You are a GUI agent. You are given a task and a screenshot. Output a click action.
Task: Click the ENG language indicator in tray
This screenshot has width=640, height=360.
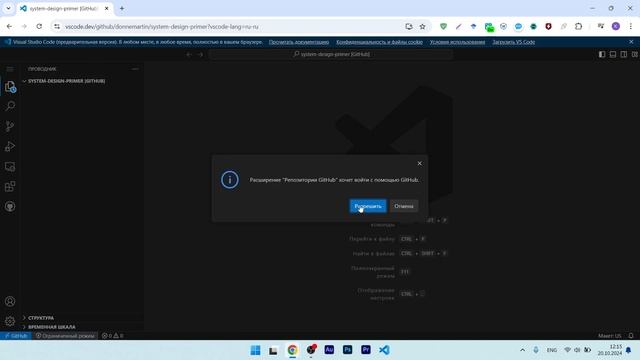551,350
